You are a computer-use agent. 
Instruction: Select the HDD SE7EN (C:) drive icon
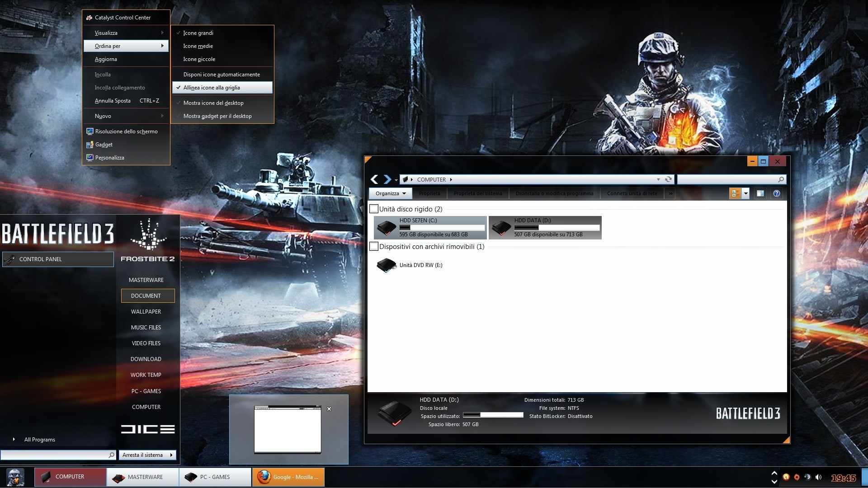[387, 228]
